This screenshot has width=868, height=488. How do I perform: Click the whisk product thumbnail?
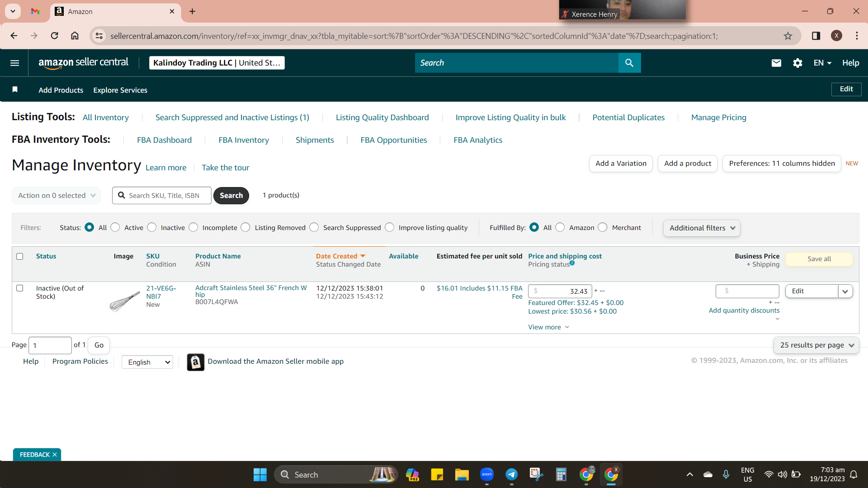(x=124, y=301)
